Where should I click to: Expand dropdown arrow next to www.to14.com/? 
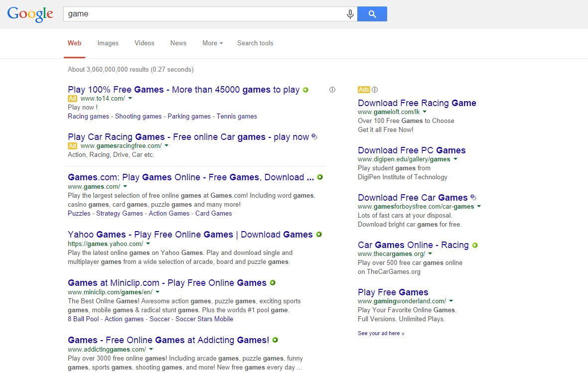click(130, 98)
